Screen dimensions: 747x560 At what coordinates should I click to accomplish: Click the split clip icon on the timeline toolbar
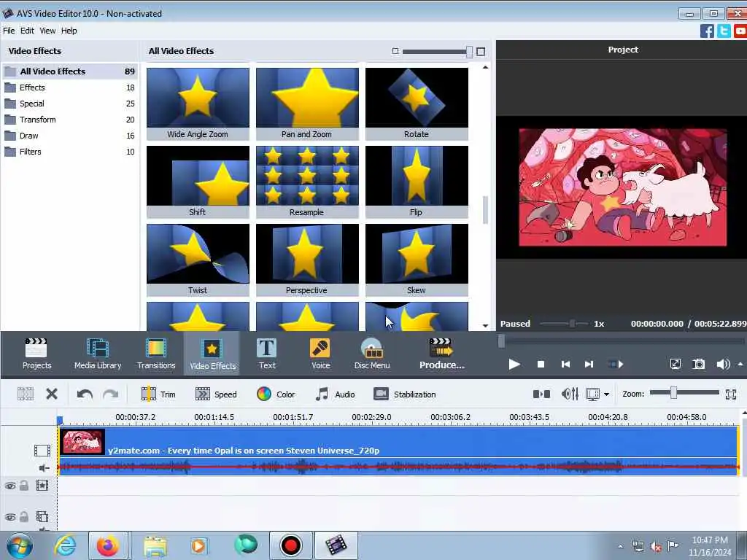(26, 394)
